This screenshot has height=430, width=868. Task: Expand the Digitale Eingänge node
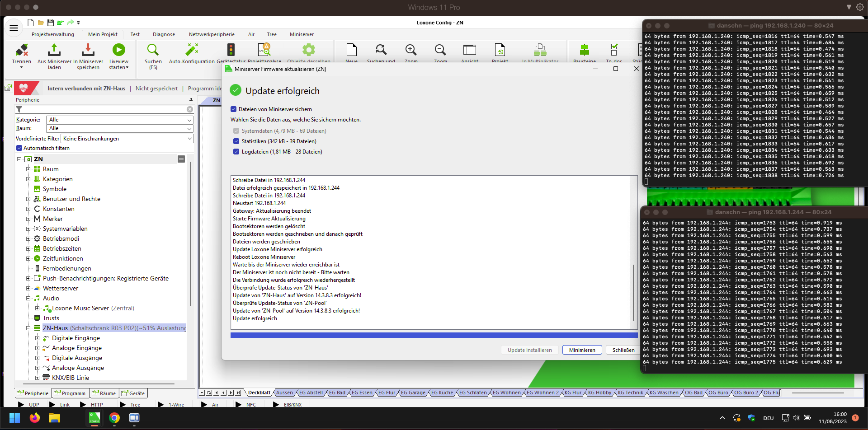tap(37, 338)
